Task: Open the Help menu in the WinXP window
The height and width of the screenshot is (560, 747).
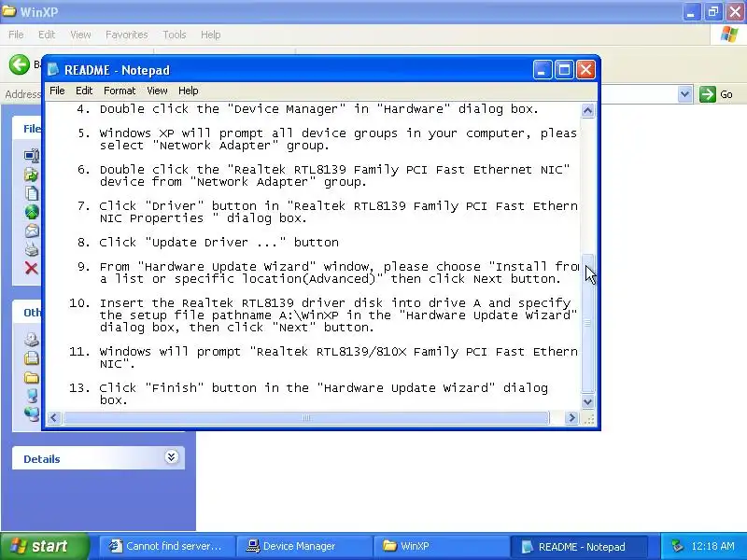Action: (211, 35)
